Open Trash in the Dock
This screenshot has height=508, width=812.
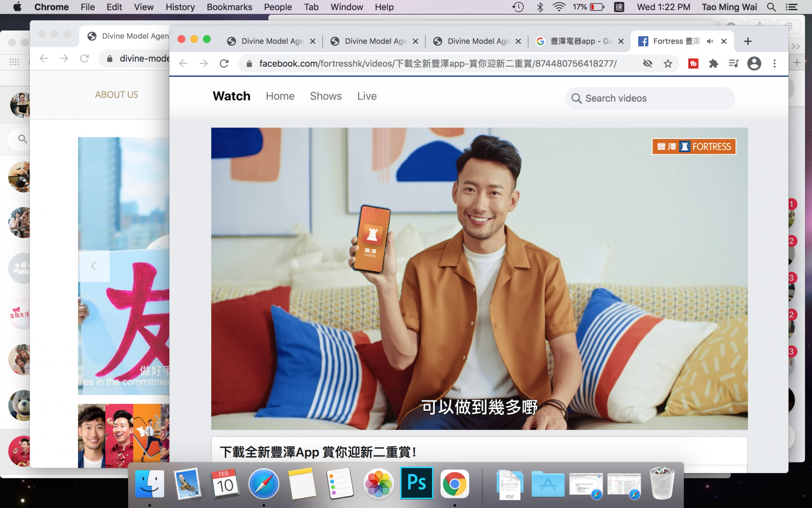[x=662, y=483]
